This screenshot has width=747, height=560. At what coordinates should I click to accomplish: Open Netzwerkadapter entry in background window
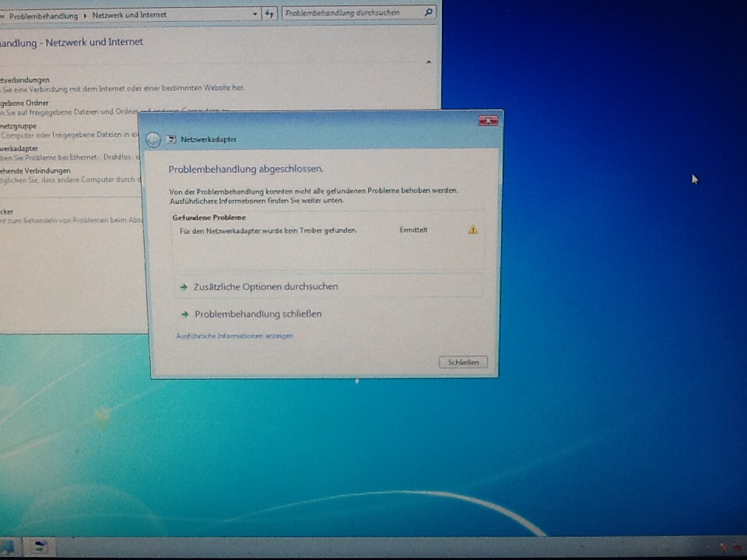click(x=19, y=149)
